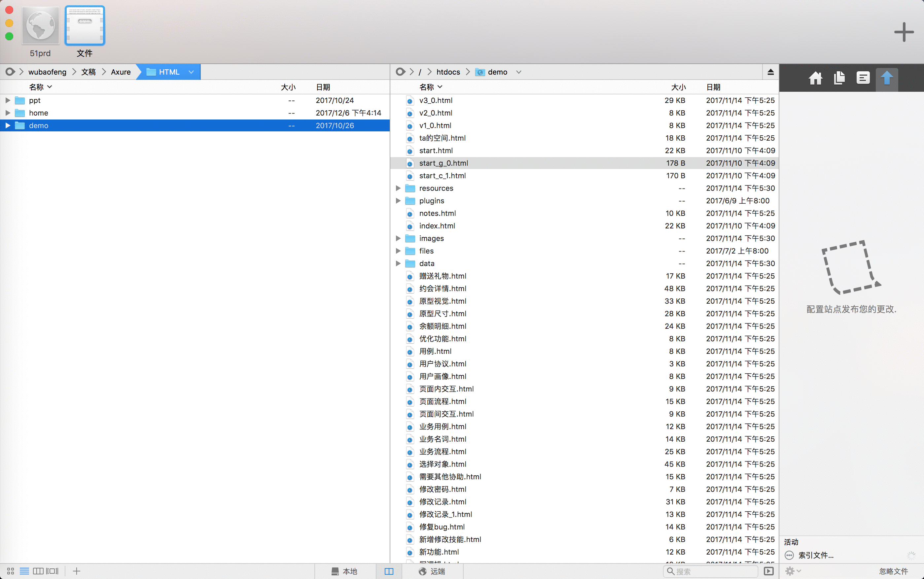Expand the home folder
This screenshot has width=924, height=579.
point(8,113)
